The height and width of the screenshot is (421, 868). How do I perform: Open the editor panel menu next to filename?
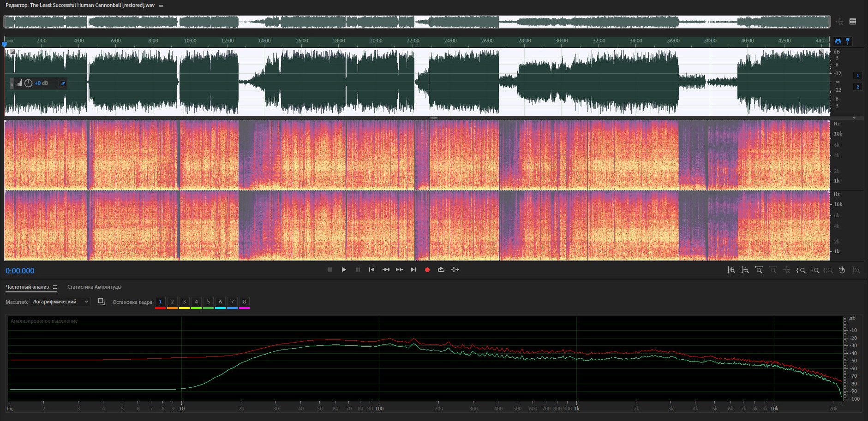pos(161,6)
